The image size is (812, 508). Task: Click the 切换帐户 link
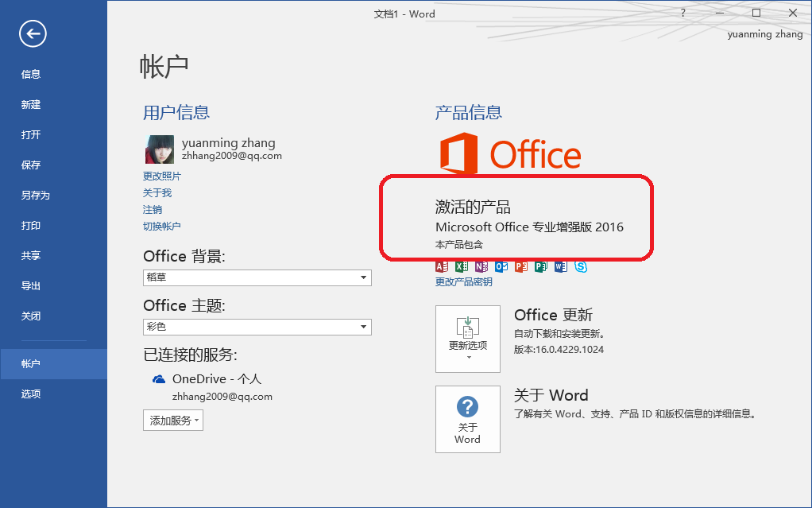pyautogui.click(x=162, y=226)
